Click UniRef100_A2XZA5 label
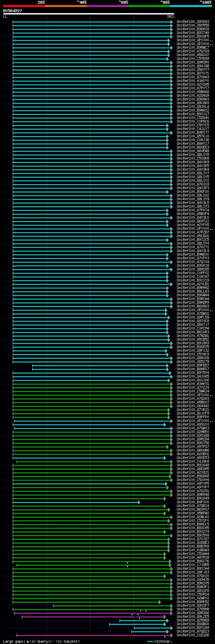 pos(193,84)
